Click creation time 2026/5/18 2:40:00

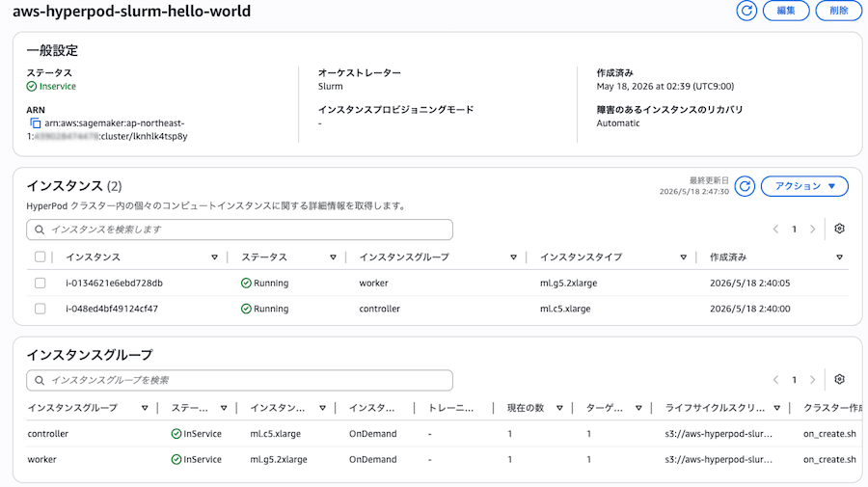pos(750,309)
